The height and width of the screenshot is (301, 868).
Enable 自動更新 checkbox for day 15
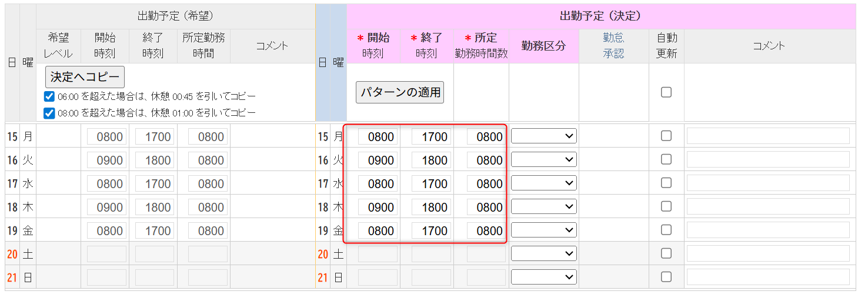(x=666, y=136)
